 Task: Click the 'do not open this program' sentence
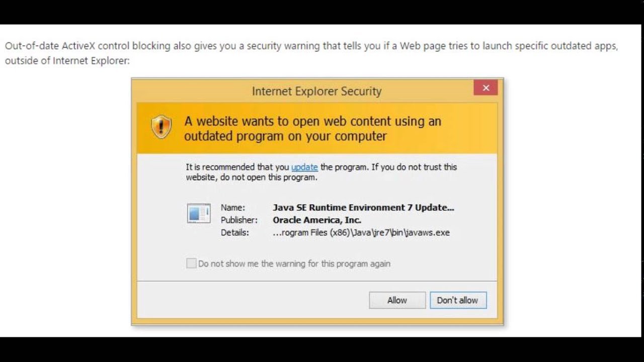tap(269, 177)
